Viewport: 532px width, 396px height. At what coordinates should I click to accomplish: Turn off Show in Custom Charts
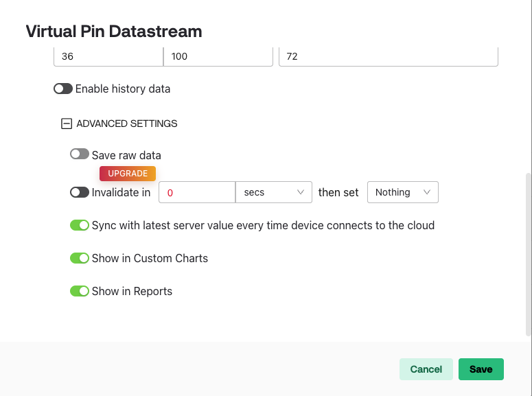[x=80, y=258]
